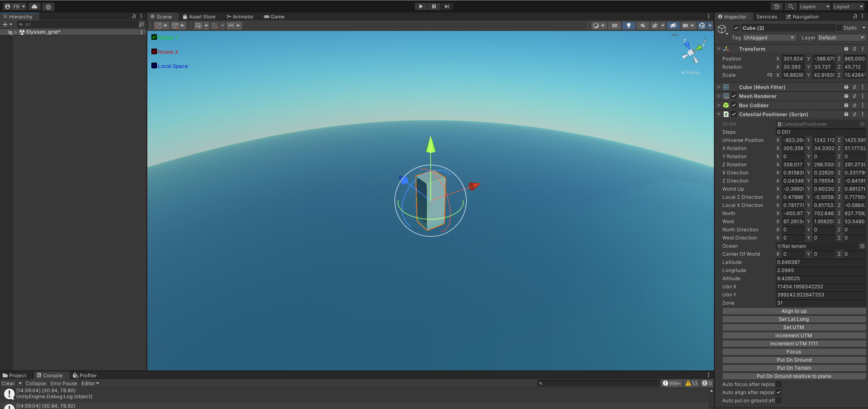Switch to the Game tab
Image resolution: width=868 pixels, height=409 pixels.
pyautogui.click(x=274, y=17)
